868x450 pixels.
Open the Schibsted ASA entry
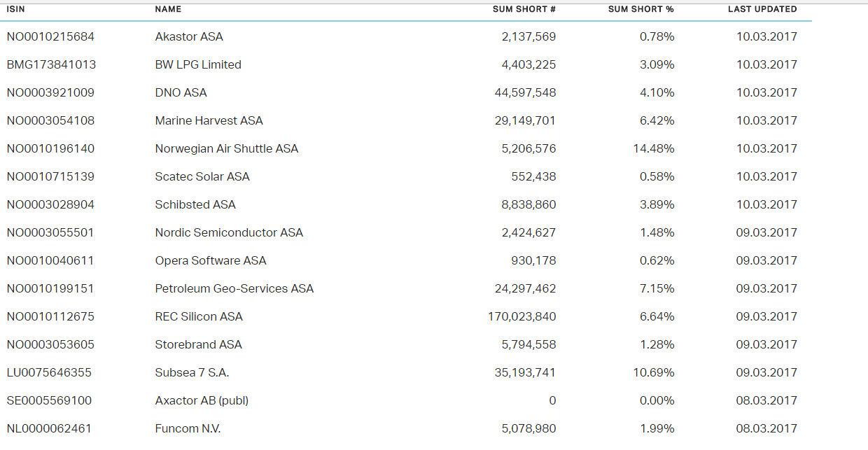195,204
